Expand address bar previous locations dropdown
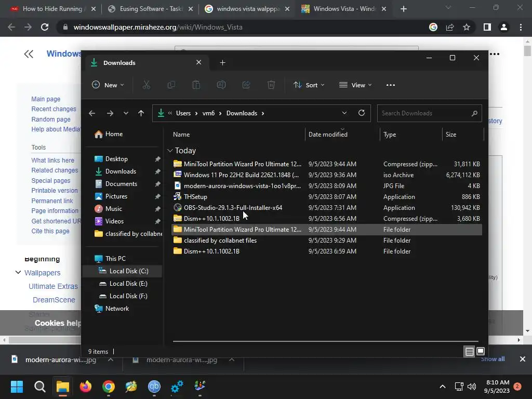Viewport: 532px width, 399px height. click(x=344, y=113)
